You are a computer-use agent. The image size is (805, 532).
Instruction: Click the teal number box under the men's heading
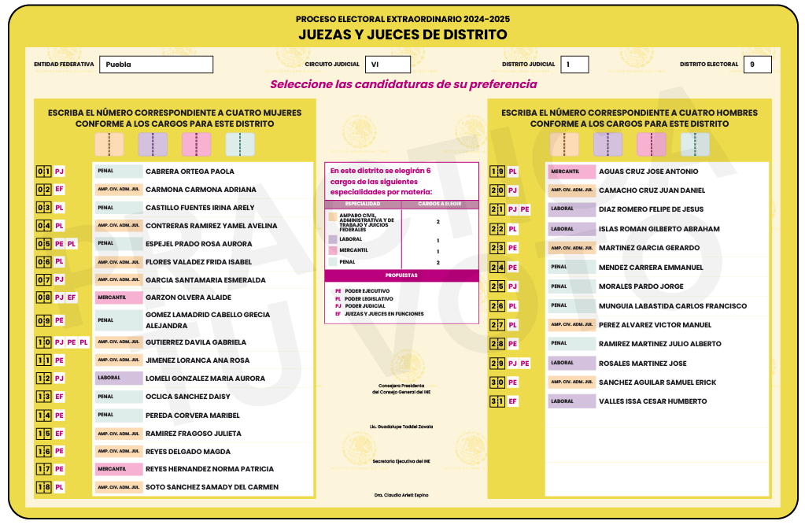pos(695,144)
